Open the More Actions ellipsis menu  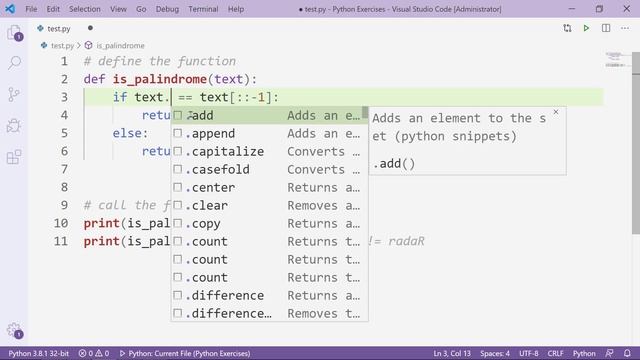pos(625,28)
